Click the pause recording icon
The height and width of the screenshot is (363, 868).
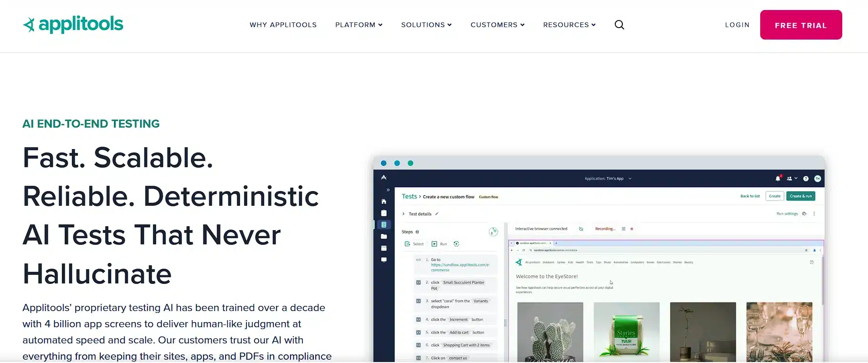623,229
